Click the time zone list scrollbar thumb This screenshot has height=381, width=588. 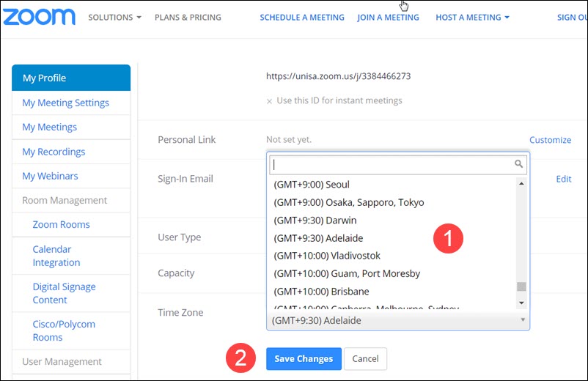[521, 286]
